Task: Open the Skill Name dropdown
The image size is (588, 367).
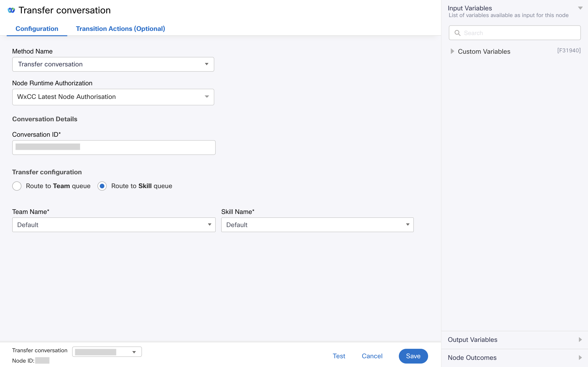Action: tap(317, 225)
